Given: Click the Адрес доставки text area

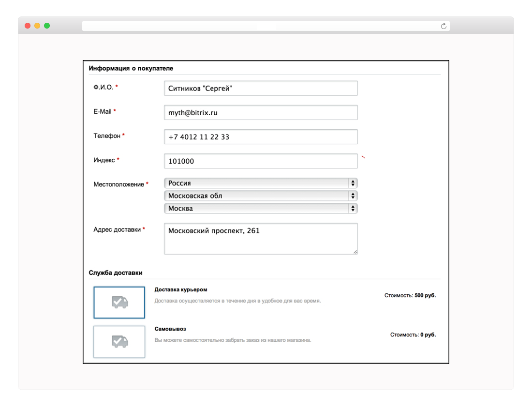Looking at the screenshot, I should [x=261, y=238].
